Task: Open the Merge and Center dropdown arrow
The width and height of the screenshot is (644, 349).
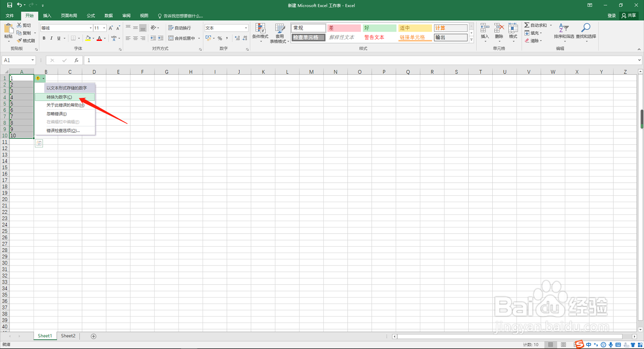Action: (199, 38)
